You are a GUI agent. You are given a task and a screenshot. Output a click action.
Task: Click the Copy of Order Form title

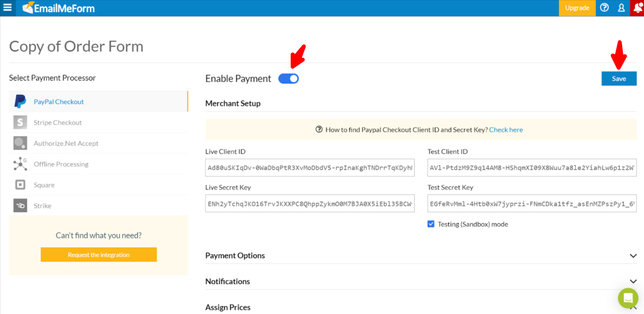[76, 46]
